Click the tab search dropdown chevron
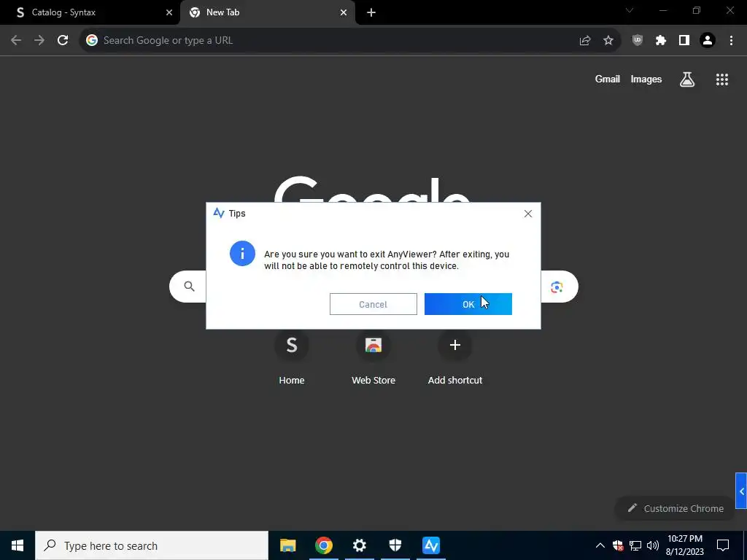The width and height of the screenshot is (747, 560). tap(630, 10)
